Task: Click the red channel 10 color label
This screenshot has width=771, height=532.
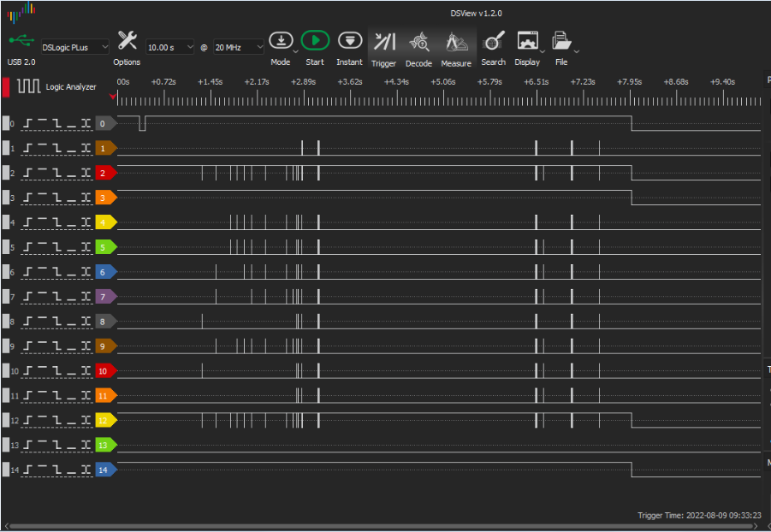Action: pyautogui.click(x=106, y=370)
